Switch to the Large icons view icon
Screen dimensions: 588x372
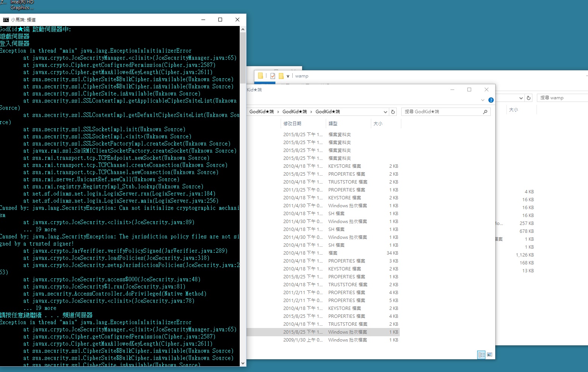pos(490,354)
